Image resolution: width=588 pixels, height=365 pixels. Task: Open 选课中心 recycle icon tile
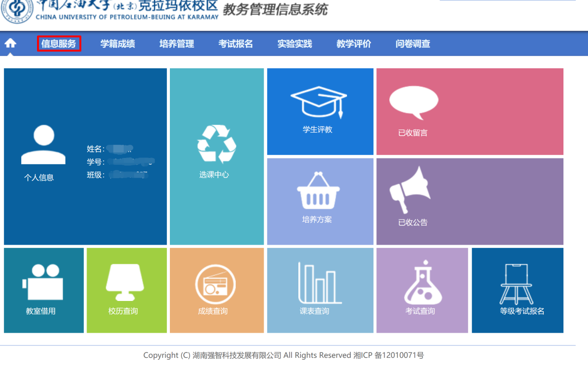click(217, 143)
